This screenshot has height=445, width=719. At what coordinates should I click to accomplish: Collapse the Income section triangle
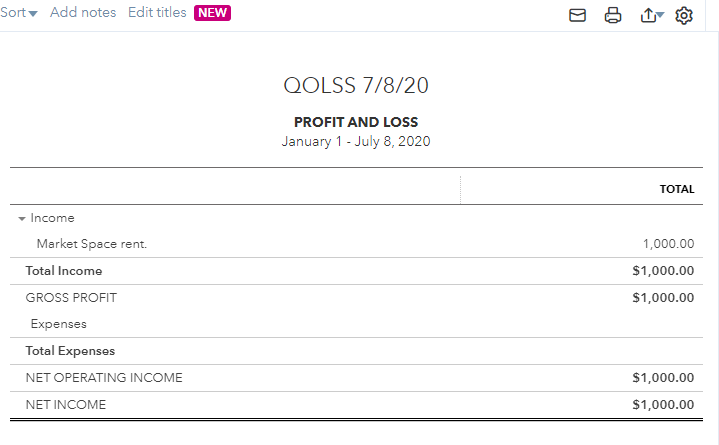[x=22, y=218]
